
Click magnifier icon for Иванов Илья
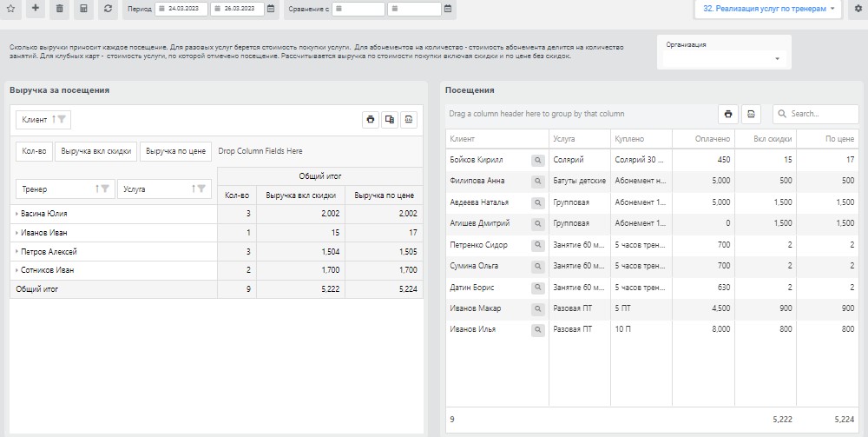(x=537, y=330)
